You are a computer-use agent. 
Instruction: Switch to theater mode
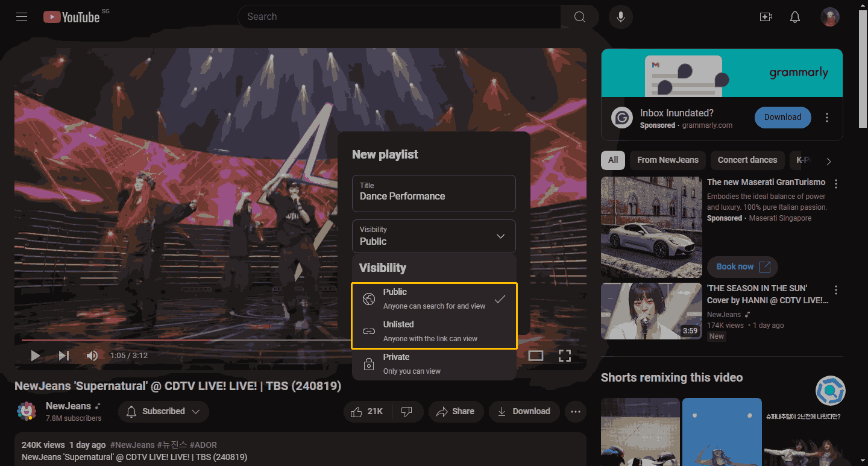[536, 356]
